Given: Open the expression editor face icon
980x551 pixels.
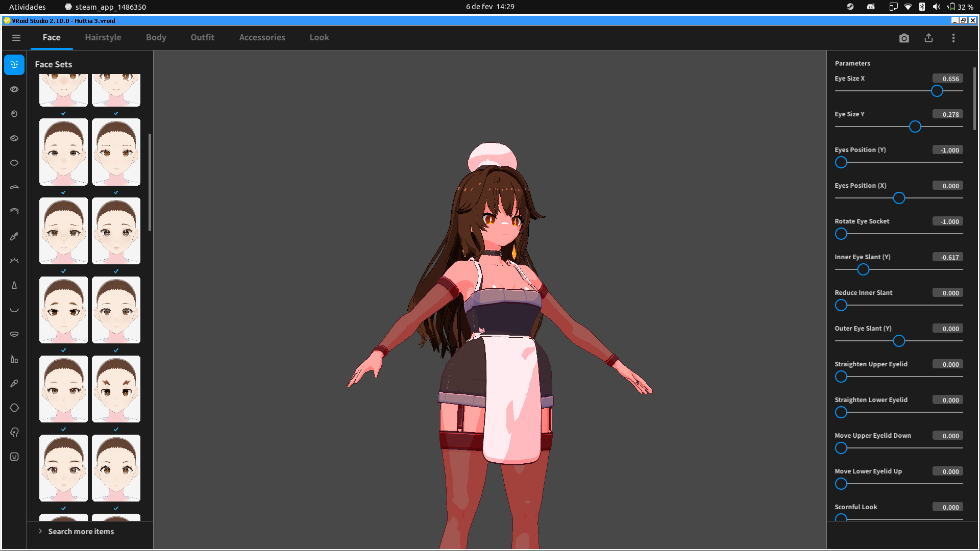Looking at the screenshot, I should [14, 457].
